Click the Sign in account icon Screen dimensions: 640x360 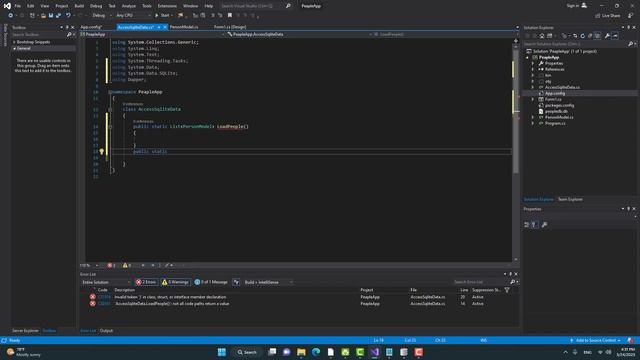click(584, 5)
